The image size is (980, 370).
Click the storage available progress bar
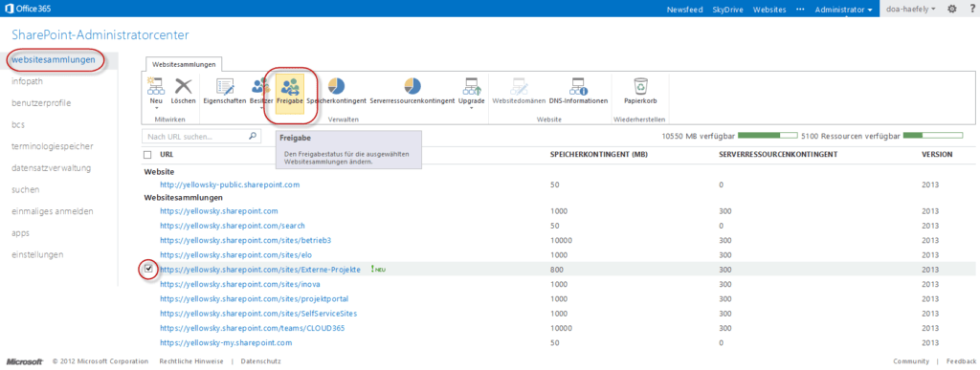pyautogui.click(x=768, y=135)
